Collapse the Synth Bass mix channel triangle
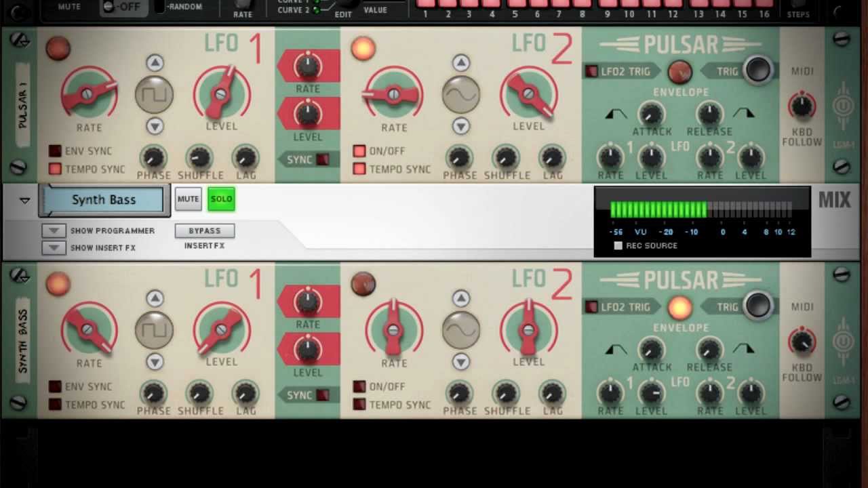Image resolution: width=868 pixels, height=488 pixels. (25, 201)
